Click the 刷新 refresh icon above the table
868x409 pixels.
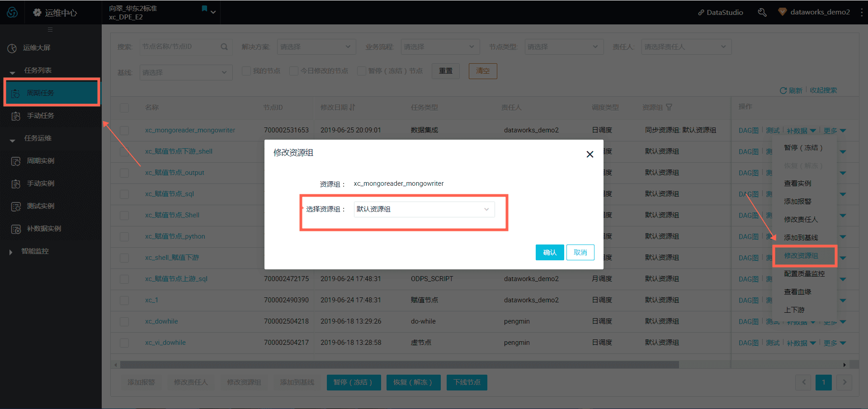(783, 90)
